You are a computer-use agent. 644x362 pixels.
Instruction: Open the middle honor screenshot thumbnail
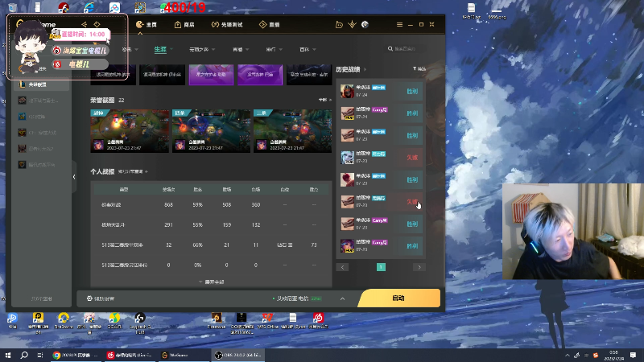[211, 131]
